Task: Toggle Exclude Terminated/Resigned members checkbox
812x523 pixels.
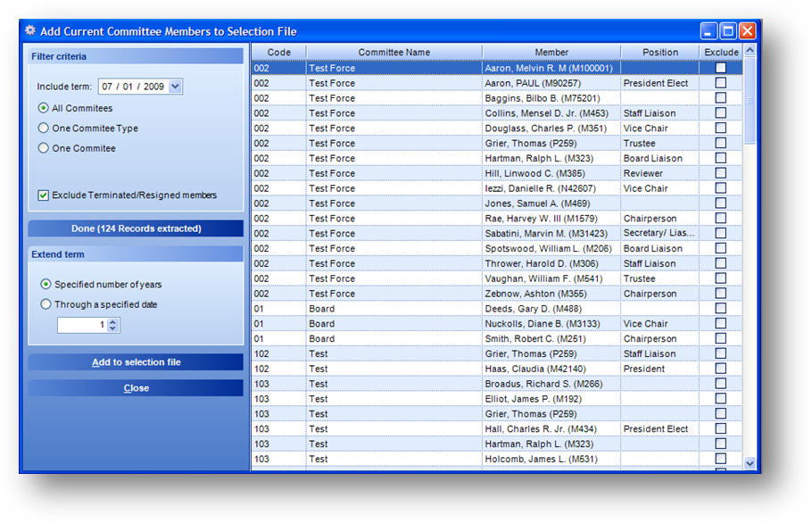Action: pos(44,195)
